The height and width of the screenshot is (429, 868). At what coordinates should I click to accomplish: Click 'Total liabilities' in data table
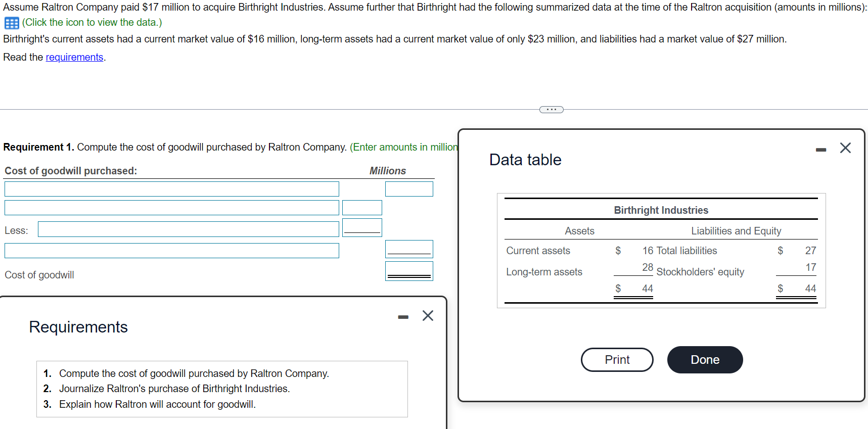[x=687, y=251]
